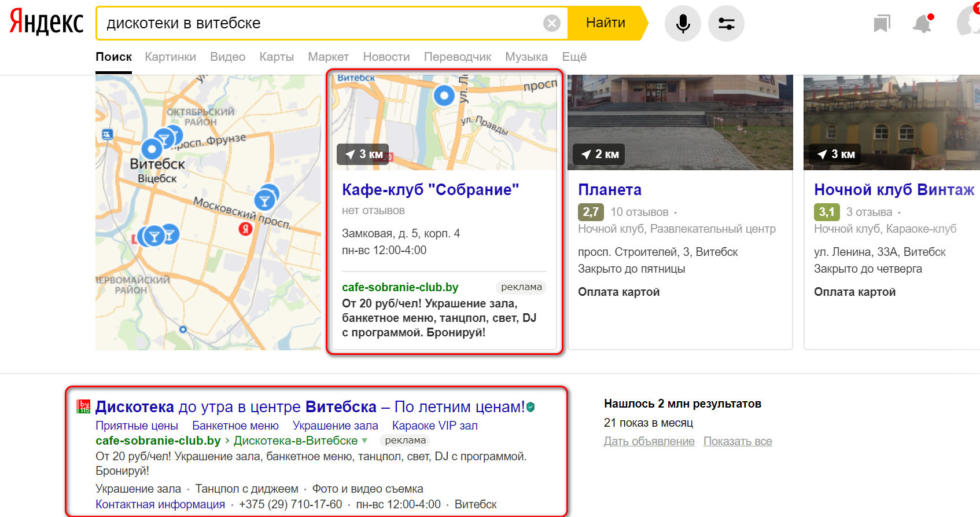Click cafe-sobranie-club.by green URL in ad

click(x=158, y=441)
